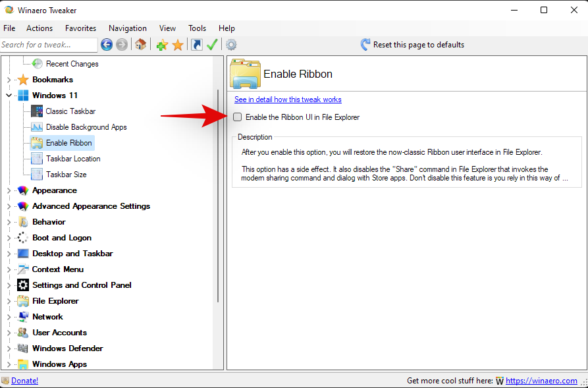This screenshot has width=588, height=388.
Task: Collapse the Windows 11 tree node
Action: 9,96
